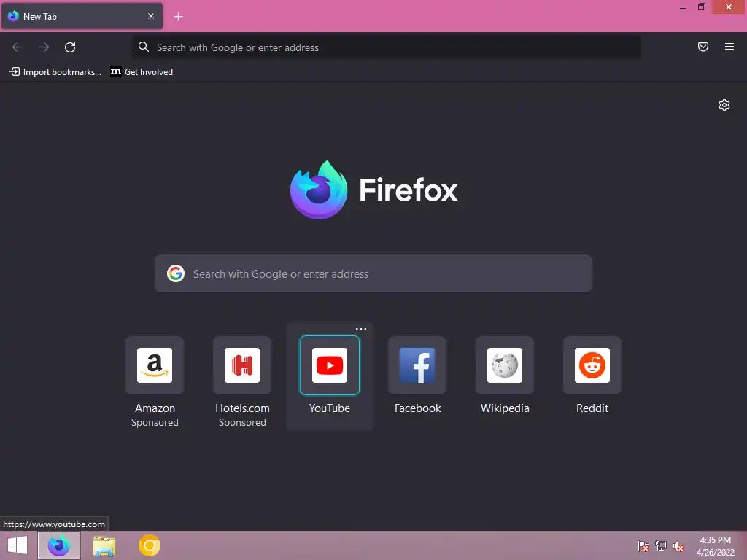This screenshot has height=560, width=747.
Task: Restore down the Firefox window
Action: pyautogui.click(x=702, y=7)
